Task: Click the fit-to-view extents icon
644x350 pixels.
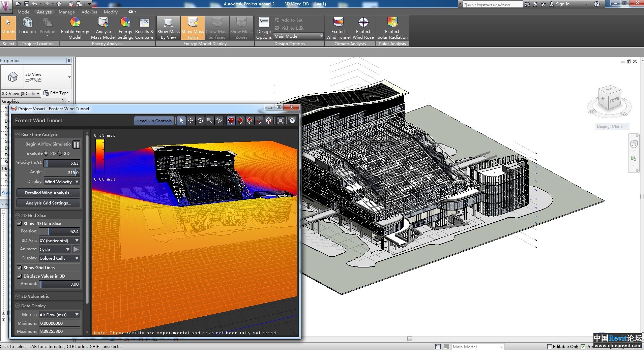Action: tap(281, 121)
